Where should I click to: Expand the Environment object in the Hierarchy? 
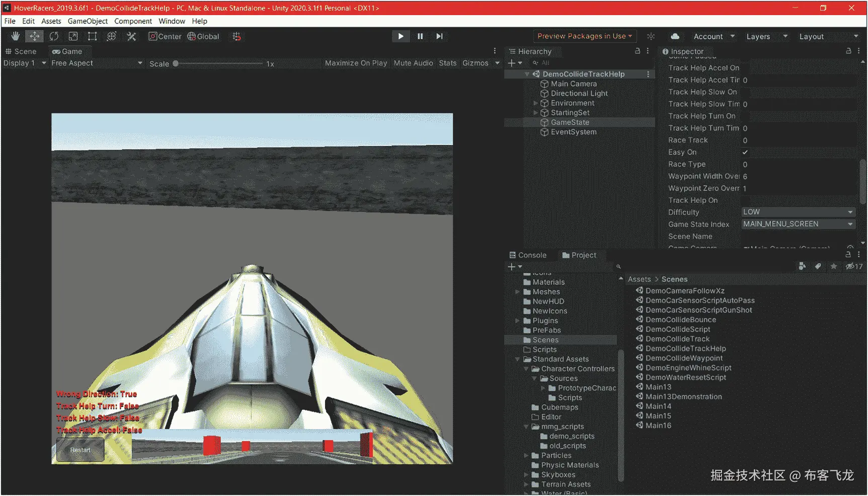click(535, 103)
